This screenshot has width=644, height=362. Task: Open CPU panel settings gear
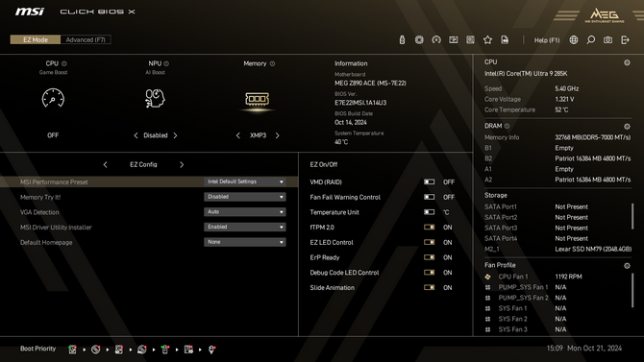pyautogui.click(x=627, y=62)
